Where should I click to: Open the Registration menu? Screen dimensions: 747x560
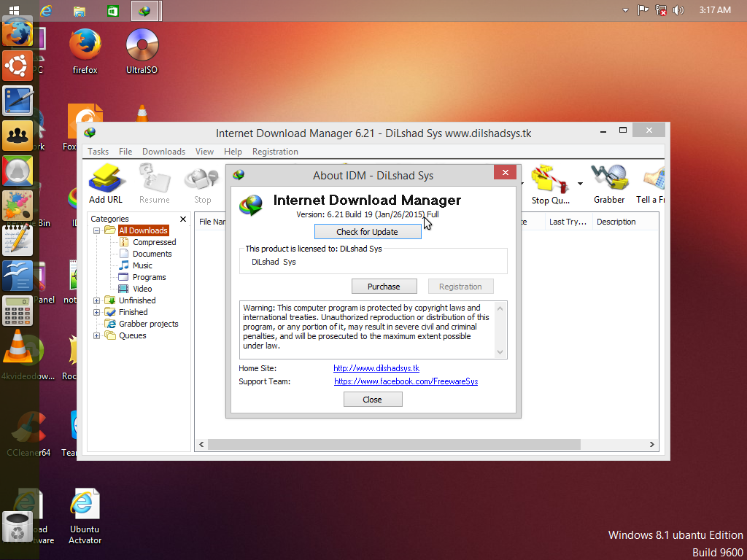[275, 152]
